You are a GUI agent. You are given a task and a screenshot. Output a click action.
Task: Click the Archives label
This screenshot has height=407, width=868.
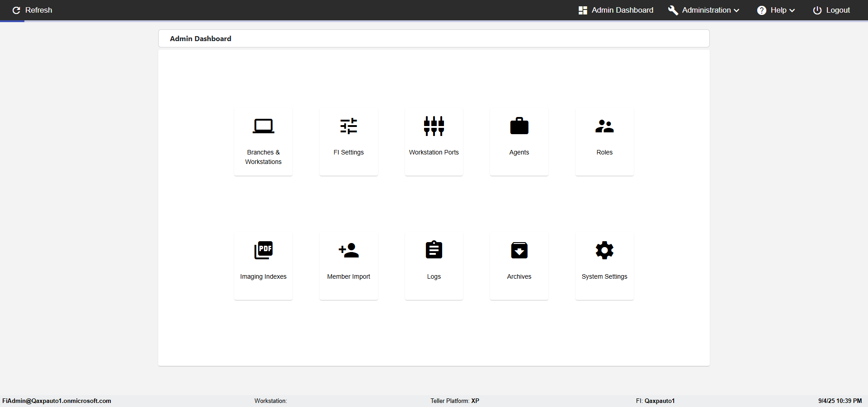519,276
